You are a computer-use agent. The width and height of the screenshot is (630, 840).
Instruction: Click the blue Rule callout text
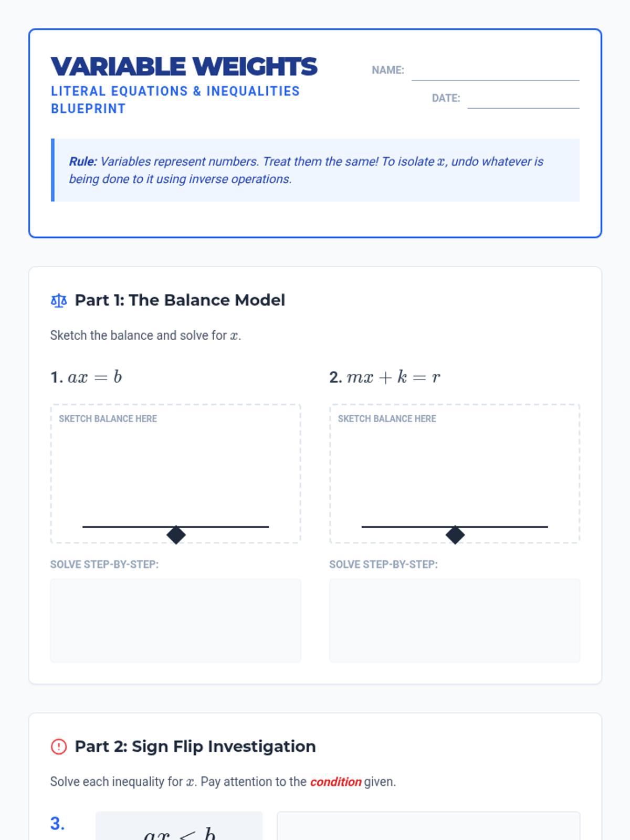[306, 170]
